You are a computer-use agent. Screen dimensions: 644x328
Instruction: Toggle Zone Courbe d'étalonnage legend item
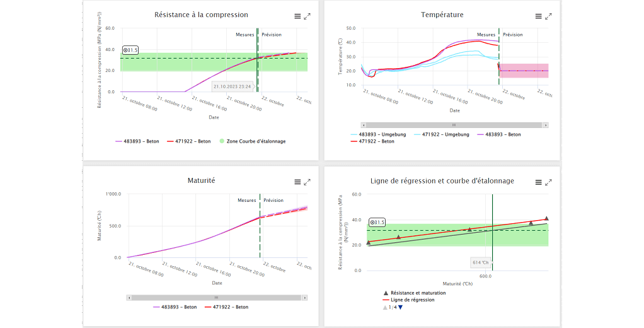pos(255,141)
